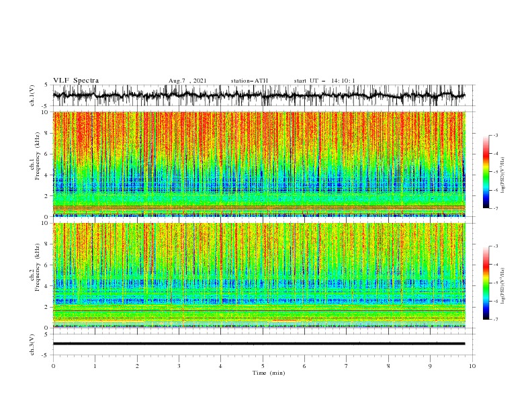This screenshot has height=411, width=532.
Task: Select the ch.1 "Frequency (kHz)" axis label
Action: (x=38, y=156)
